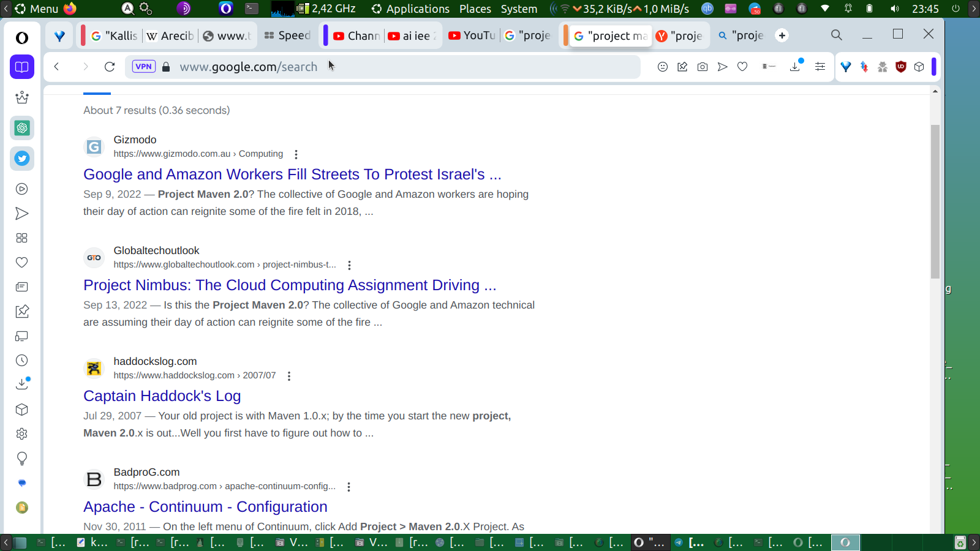980x551 pixels.
Task: Click the Globaltechoutlook URL breadcrumb
Action: (225, 264)
